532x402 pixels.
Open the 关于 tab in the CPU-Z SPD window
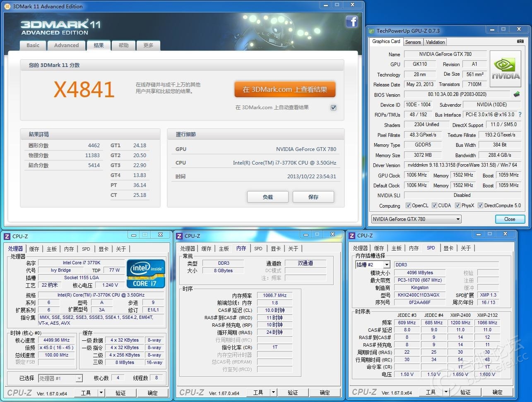click(x=466, y=248)
